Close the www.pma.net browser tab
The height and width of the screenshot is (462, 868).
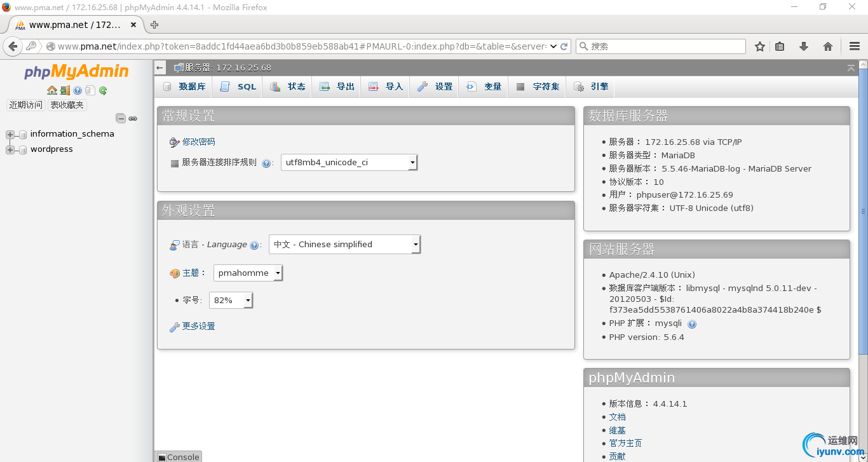click(x=133, y=25)
